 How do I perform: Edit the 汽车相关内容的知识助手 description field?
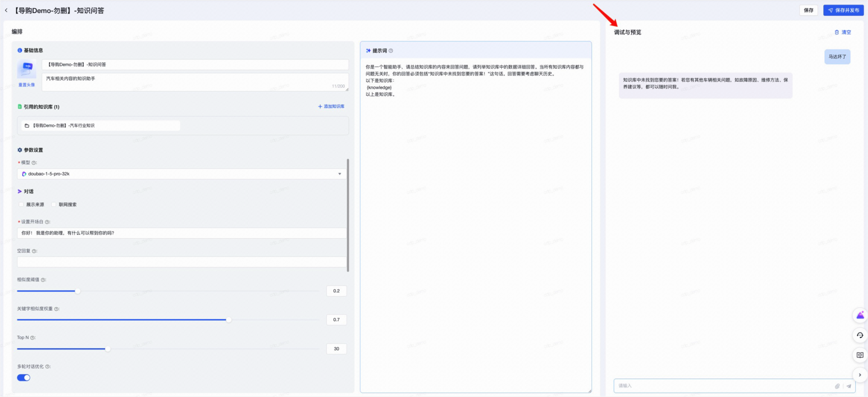tap(195, 82)
